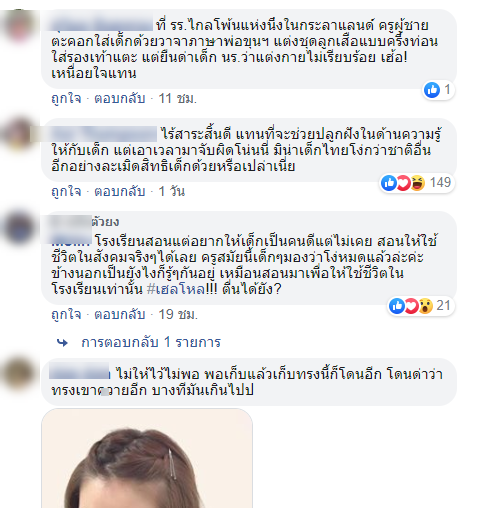Click the reply arrow icon under third comment

pos(62,342)
